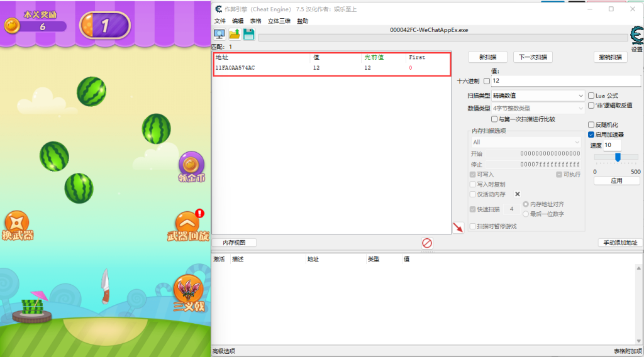Check 与第一次扫描进行比较 option
644x357 pixels.
494,119
